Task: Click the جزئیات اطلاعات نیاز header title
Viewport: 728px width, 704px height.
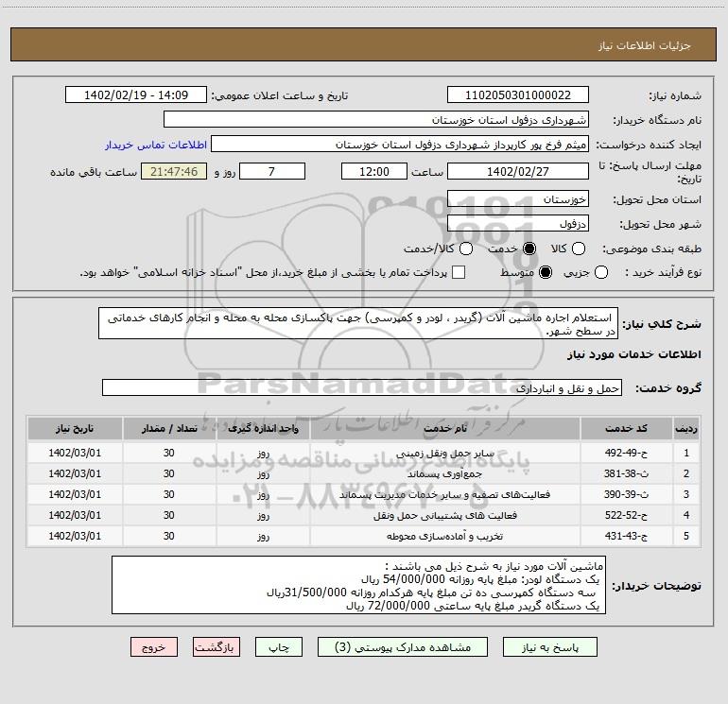Action: [645, 45]
